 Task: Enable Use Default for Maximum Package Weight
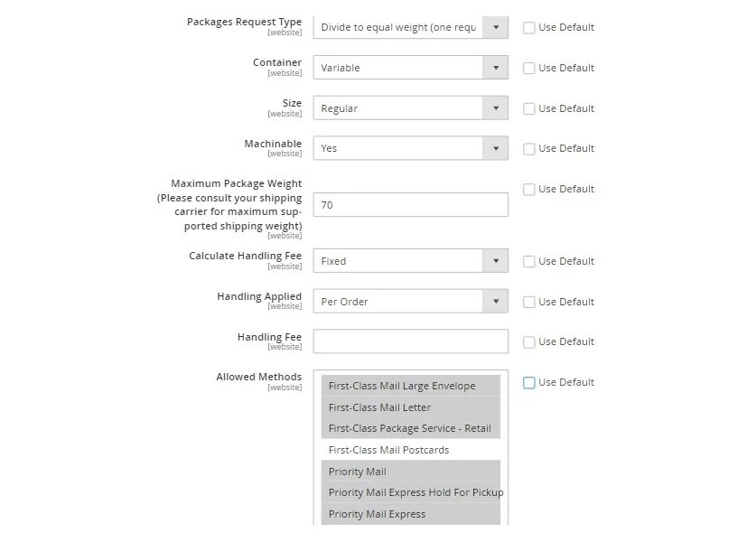(528, 189)
